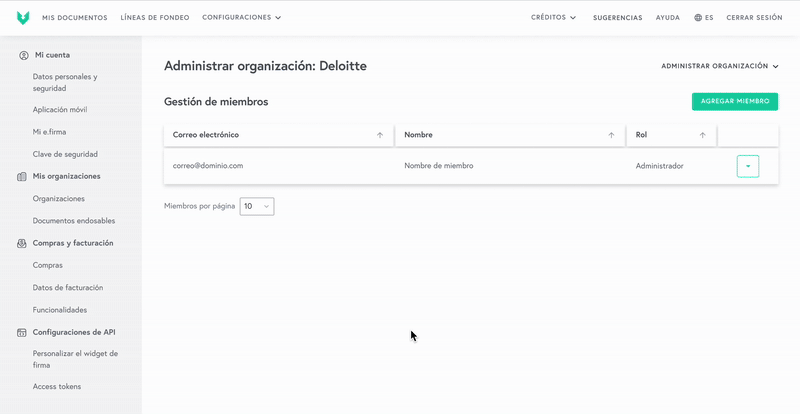Sort by Rol arrow icon

click(703, 135)
